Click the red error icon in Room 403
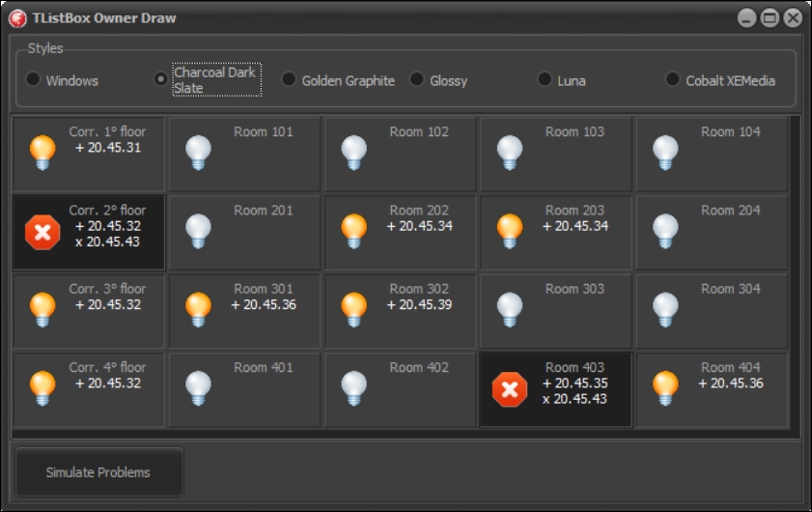Viewport: 812px width, 512px height. tap(510, 389)
